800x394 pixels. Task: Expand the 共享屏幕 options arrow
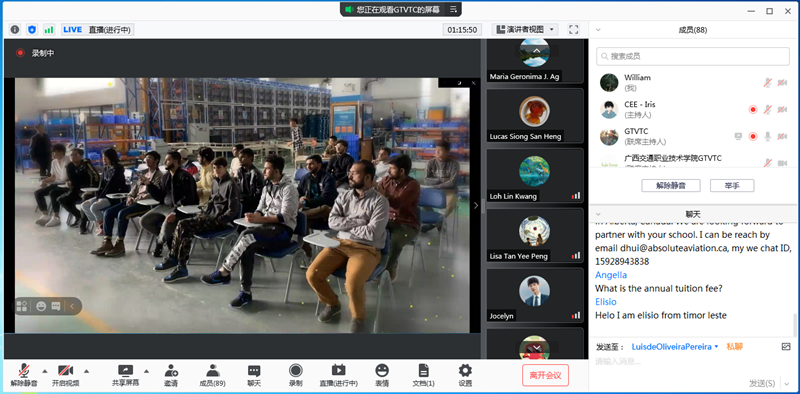tap(146, 371)
